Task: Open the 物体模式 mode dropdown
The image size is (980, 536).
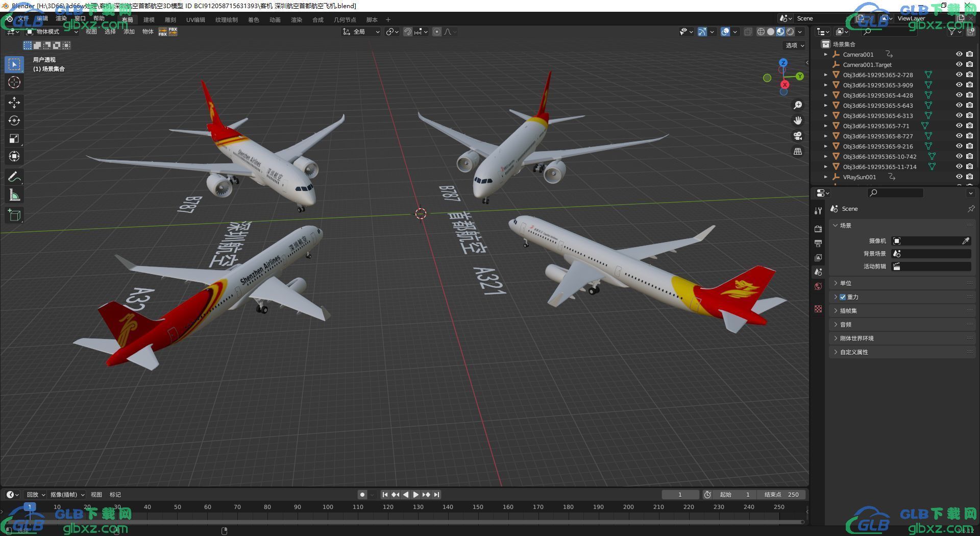Action: [x=53, y=32]
